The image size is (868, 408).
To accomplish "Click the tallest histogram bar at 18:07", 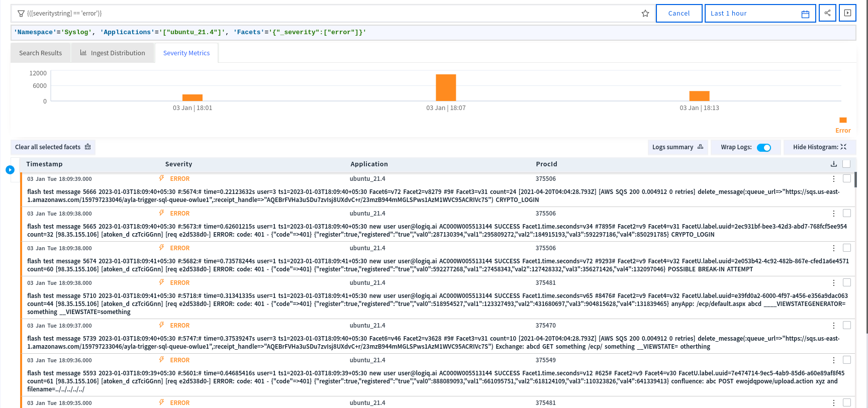I will (446, 88).
